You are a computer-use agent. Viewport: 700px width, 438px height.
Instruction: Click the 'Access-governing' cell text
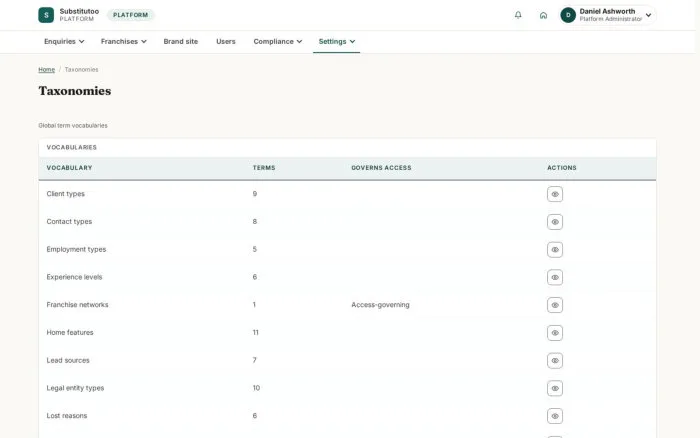click(x=380, y=305)
